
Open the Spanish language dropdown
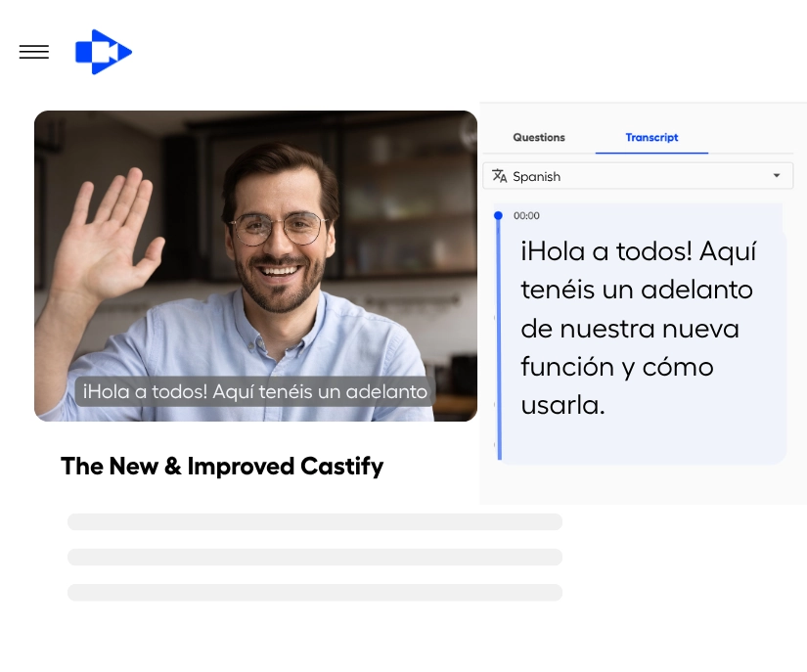(638, 176)
